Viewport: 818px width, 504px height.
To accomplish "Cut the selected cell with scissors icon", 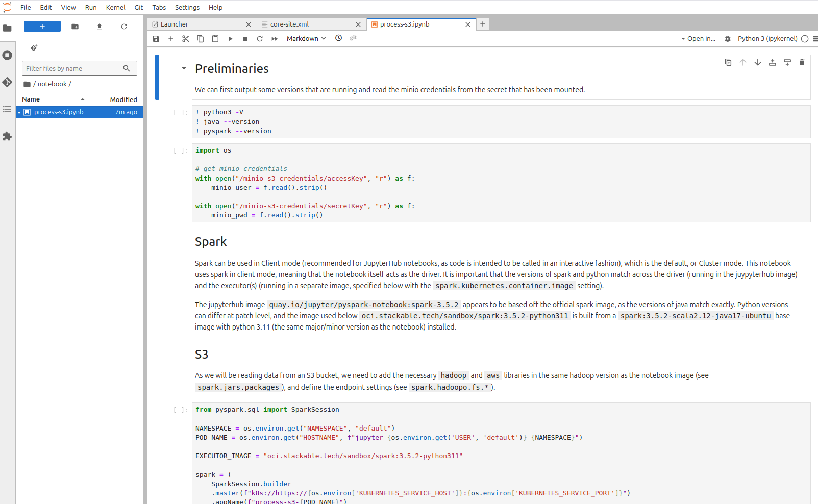I will click(186, 39).
